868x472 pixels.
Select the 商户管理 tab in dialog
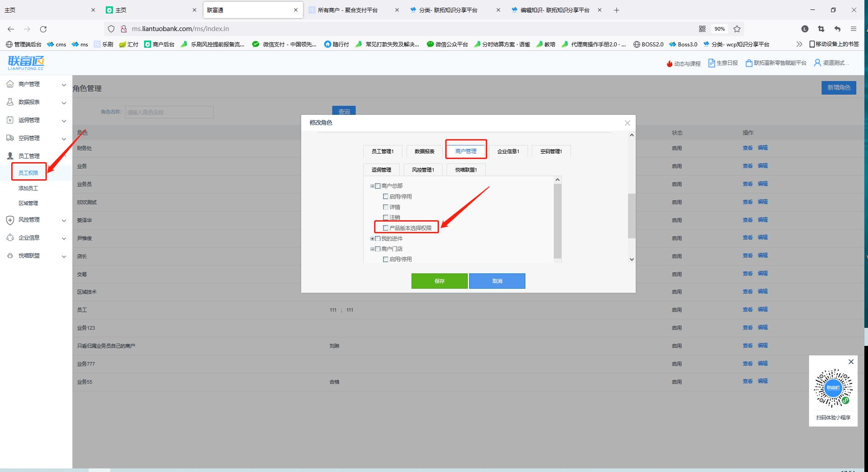click(466, 151)
